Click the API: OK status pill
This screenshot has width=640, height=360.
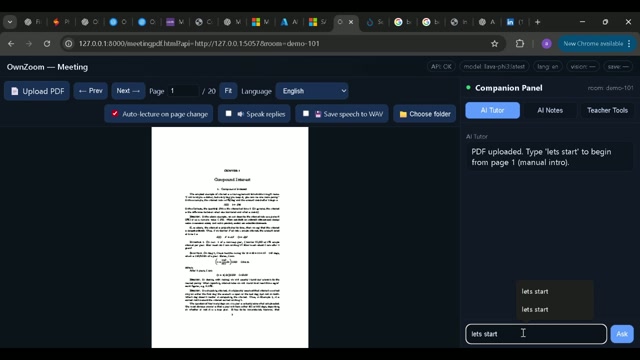click(x=441, y=67)
